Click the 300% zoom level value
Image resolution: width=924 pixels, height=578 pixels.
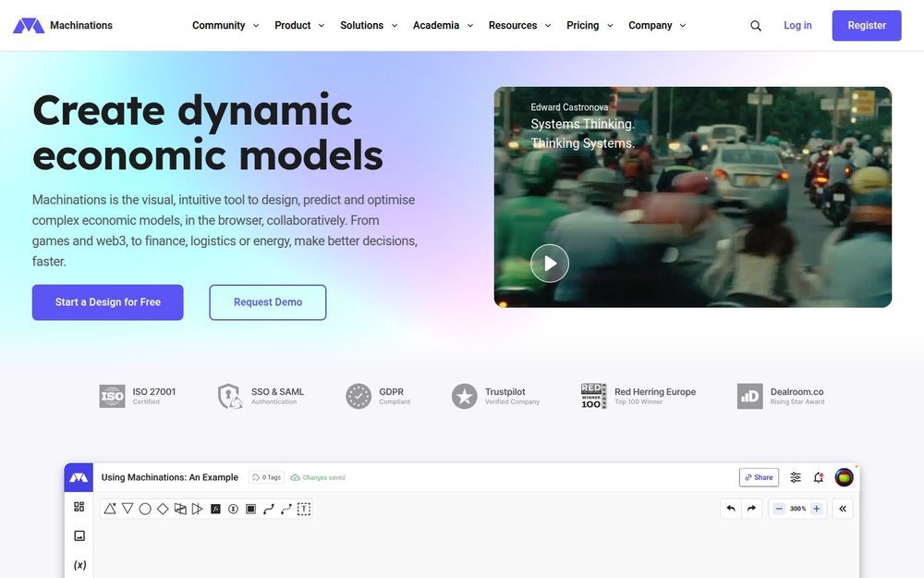click(x=798, y=509)
